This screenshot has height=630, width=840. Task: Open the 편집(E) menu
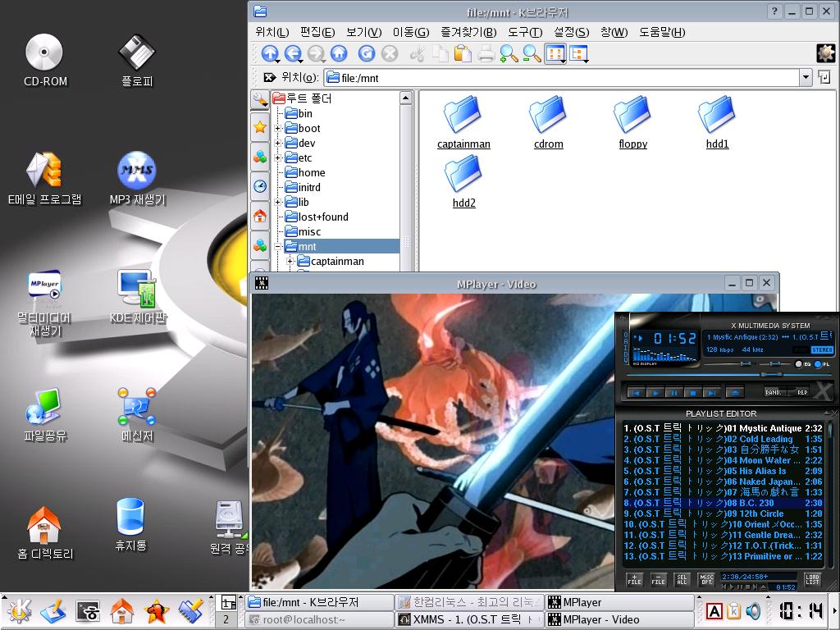click(x=317, y=32)
